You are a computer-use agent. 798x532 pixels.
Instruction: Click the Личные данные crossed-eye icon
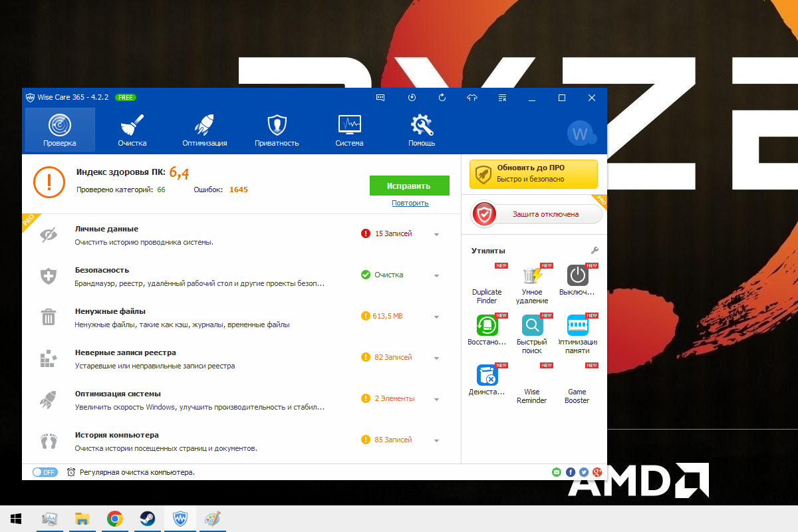pos(49,235)
